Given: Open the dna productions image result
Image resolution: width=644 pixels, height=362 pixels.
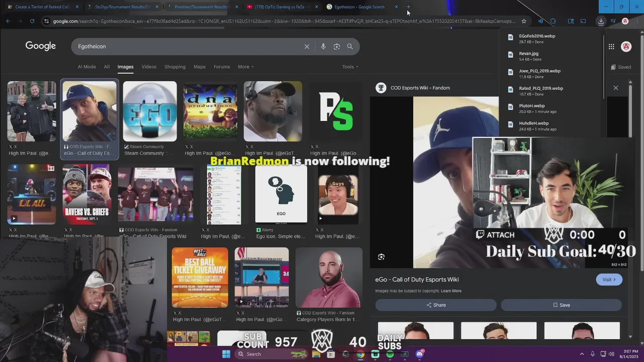Looking at the screenshot, I should (210, 112).
